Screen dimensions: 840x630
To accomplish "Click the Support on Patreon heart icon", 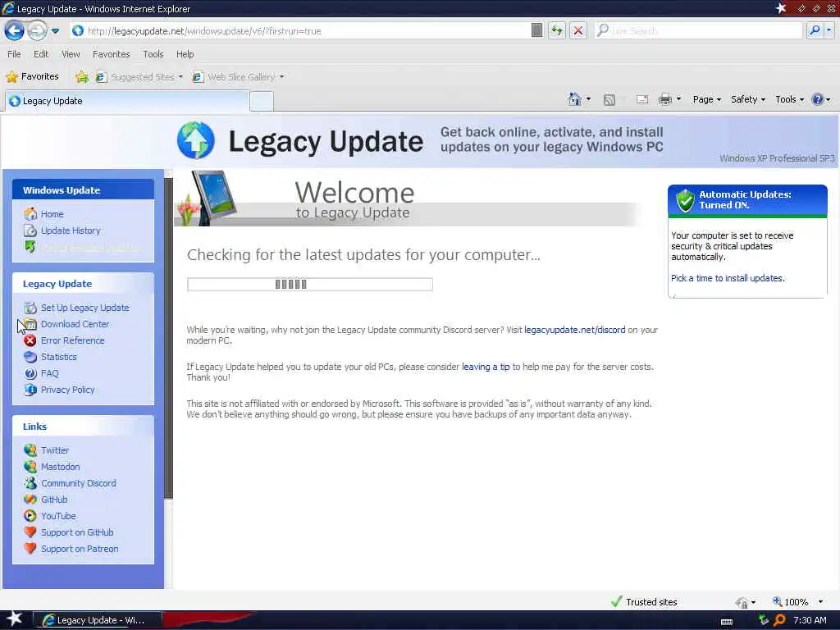I will pyautogui.click(x=30, y=549).
